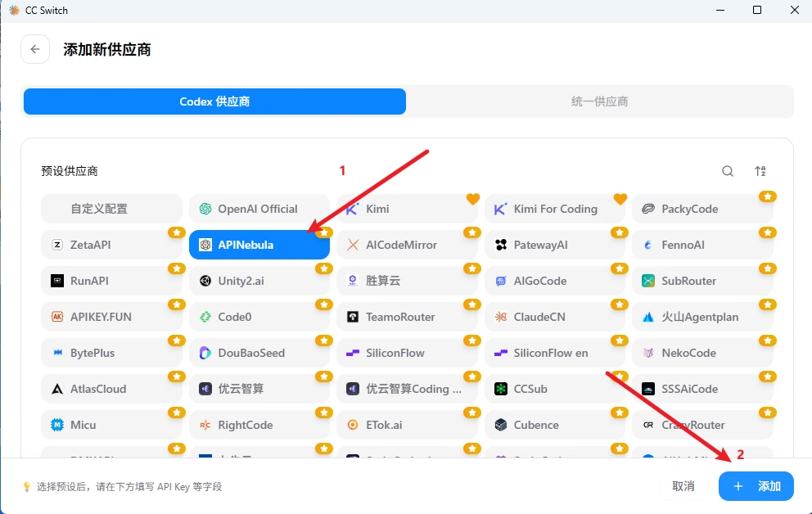812x514 pixels.
Task: Select the APINebula provider
Action: [259, 245]
